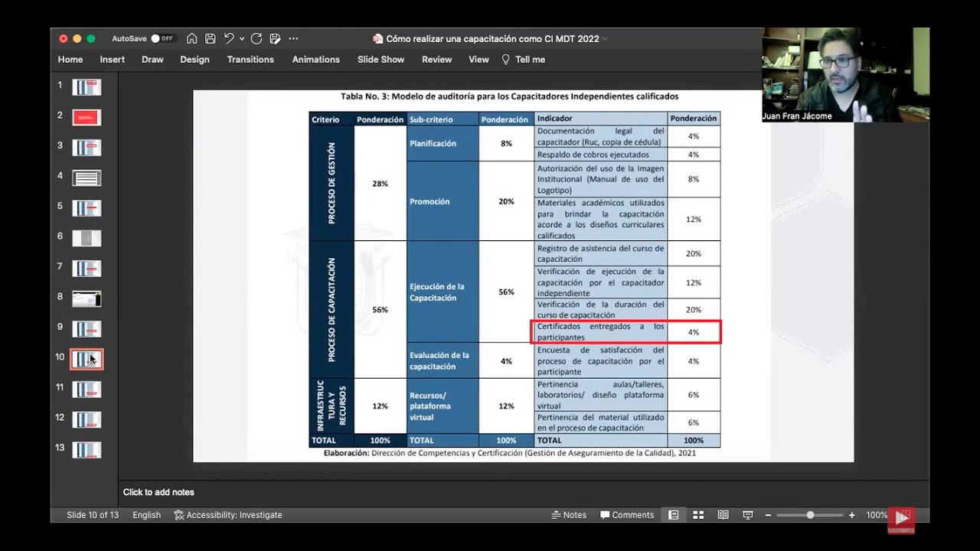Click the save-with-pencil icon in title bar
Screen dimensions: 980x551
click(276, 38)
